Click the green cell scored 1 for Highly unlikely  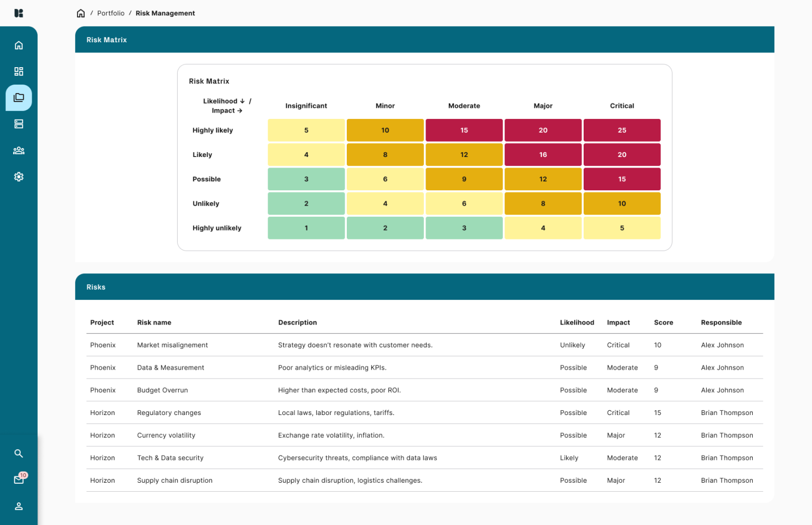point(306,227)
